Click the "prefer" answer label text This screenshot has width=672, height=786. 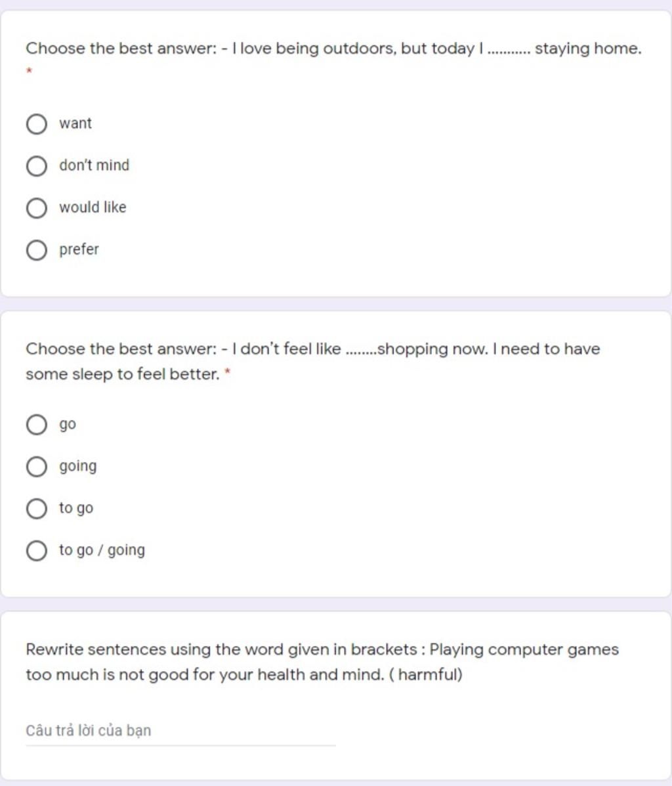(x=79, y=250)
